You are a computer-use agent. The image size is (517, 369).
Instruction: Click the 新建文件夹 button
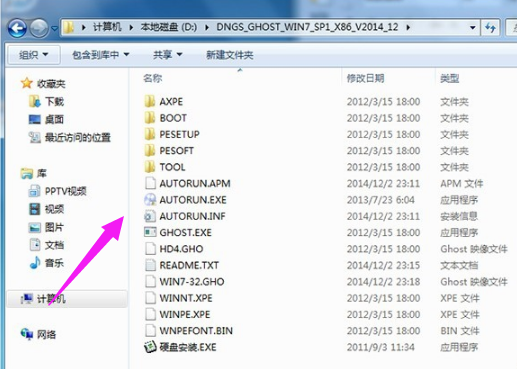click(x=230, y=55)
